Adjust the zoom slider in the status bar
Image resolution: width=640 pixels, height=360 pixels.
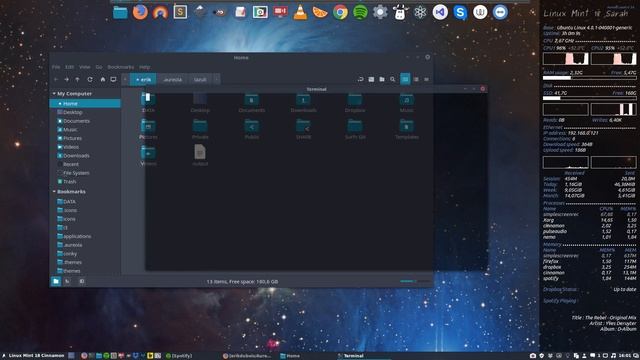415,281
